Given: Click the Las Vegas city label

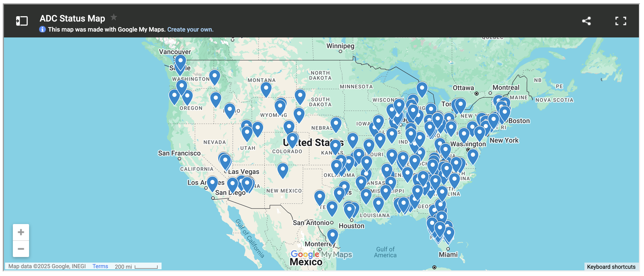Looking at the screenshot, I should tap(244, 172).
